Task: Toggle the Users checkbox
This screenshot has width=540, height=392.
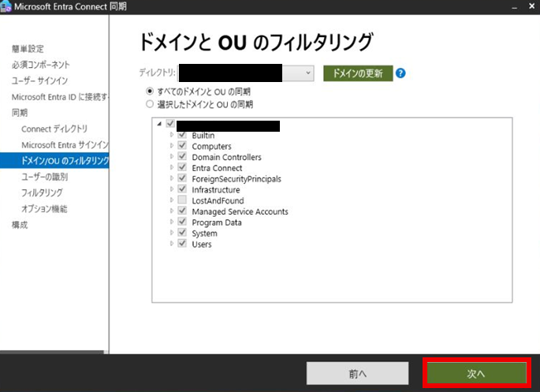Action: 182,245
